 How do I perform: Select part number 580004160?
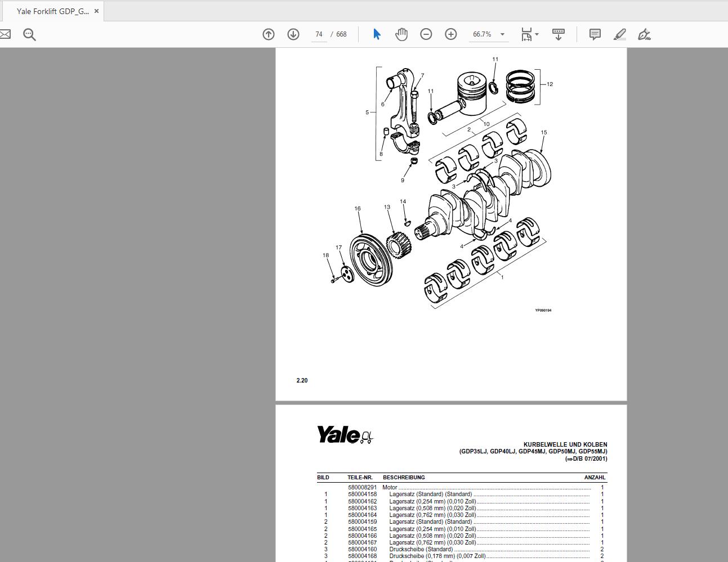(362, 549)
